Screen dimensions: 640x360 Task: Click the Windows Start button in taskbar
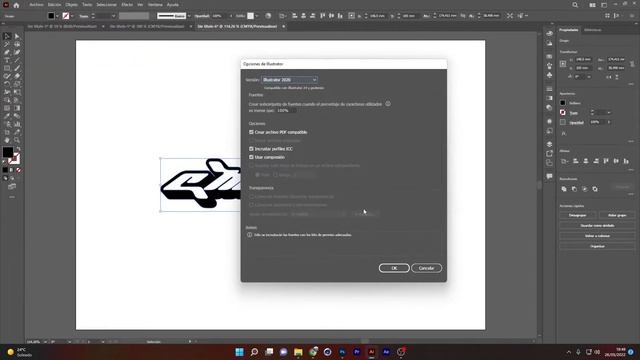pyautogui.click(x=240, y=352)
